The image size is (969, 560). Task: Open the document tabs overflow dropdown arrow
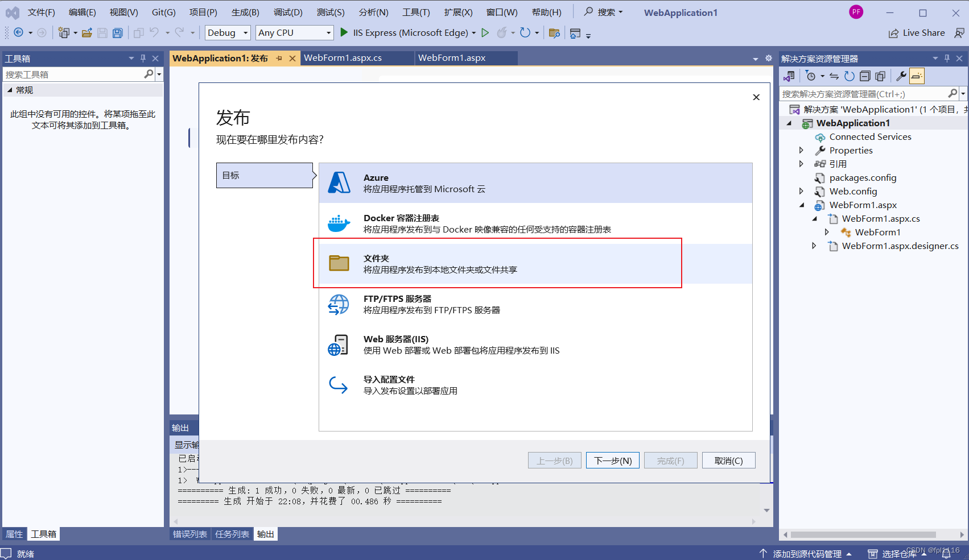click(x=756, y=59)
